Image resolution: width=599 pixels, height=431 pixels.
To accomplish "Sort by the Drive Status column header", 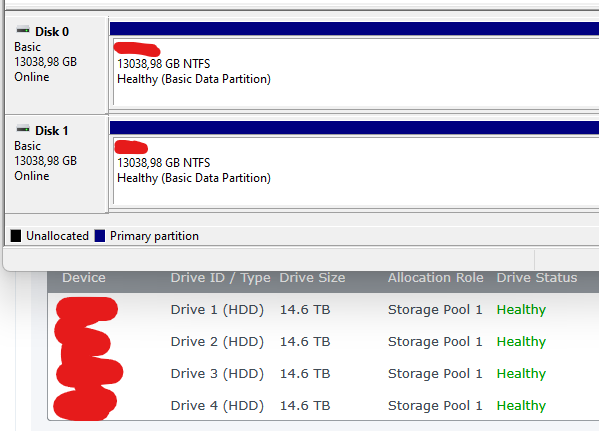I will (x=537, y=277).
